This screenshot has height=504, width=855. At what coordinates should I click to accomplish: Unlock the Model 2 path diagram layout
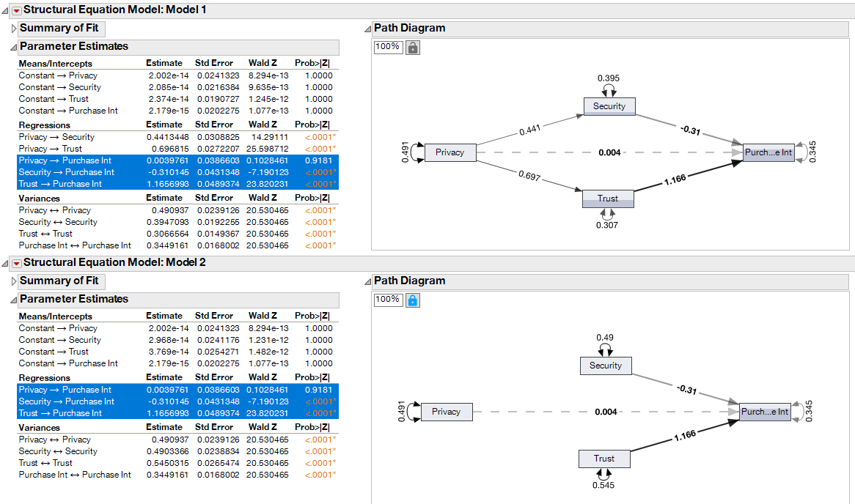(x=412, y=300)
